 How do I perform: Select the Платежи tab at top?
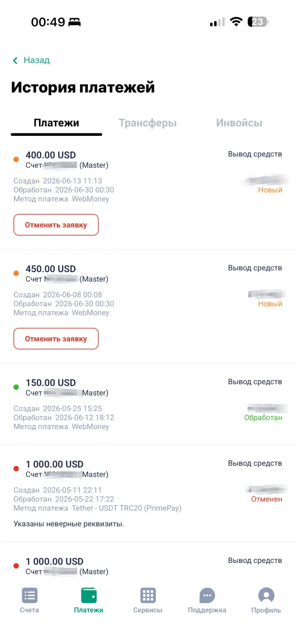pos(56,123)
